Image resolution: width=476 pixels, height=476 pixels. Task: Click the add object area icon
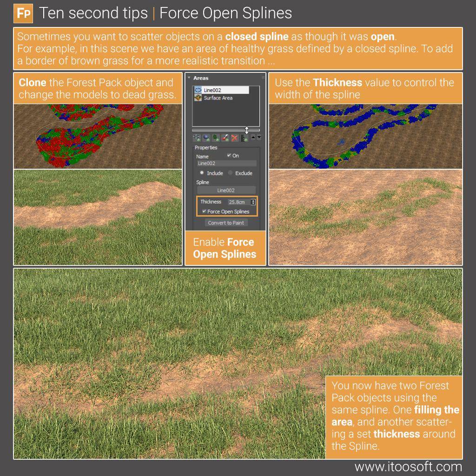click(206, 138)
